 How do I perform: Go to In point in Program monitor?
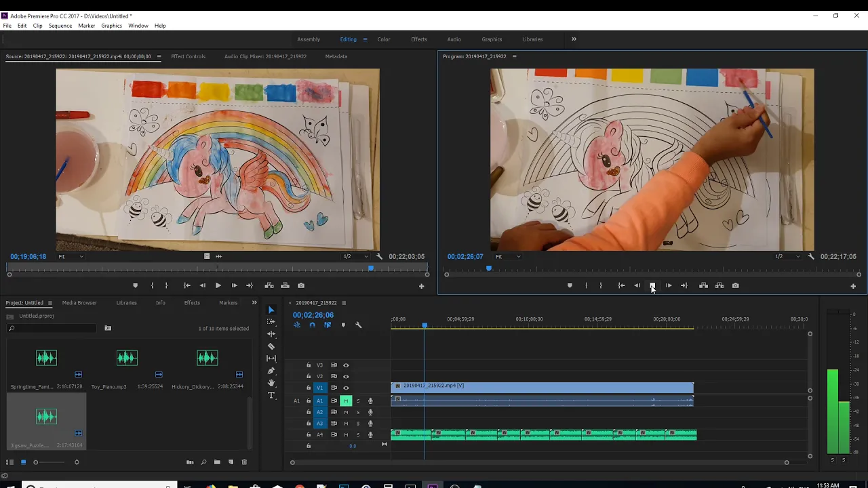click(x=621, y=285)
